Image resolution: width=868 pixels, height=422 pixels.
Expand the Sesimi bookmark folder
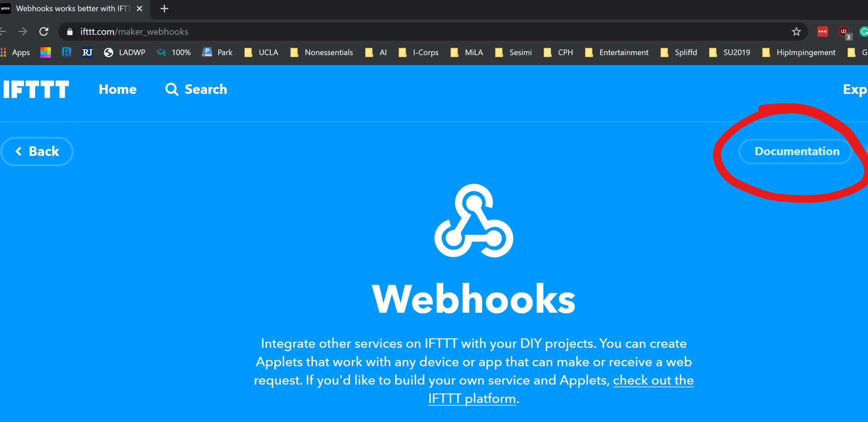514,53
